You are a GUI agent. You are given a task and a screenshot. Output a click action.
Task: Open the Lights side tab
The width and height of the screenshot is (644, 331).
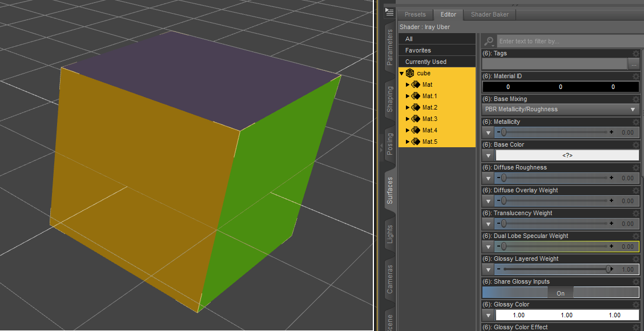[x=390, y=234]
